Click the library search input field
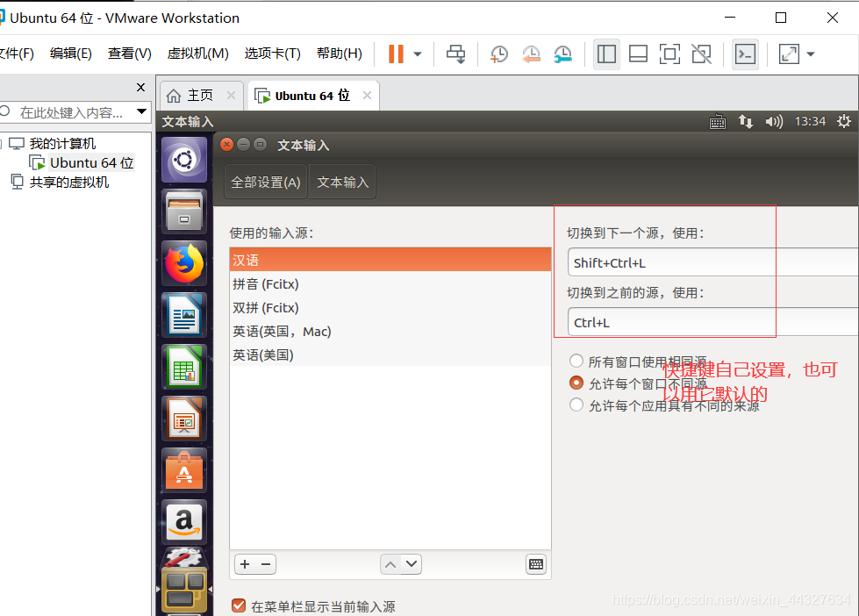The height and width of the screenshot is (616, 859). [71, 112]
